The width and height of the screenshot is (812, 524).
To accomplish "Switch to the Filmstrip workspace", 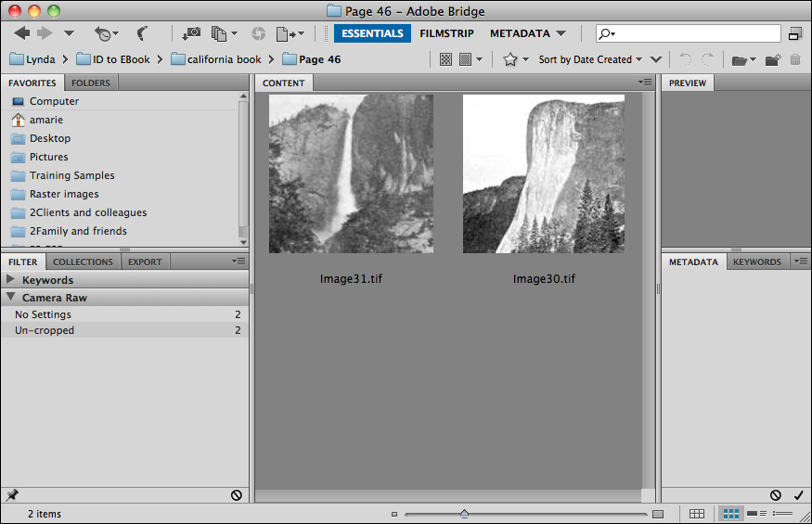I will point(446,33).
